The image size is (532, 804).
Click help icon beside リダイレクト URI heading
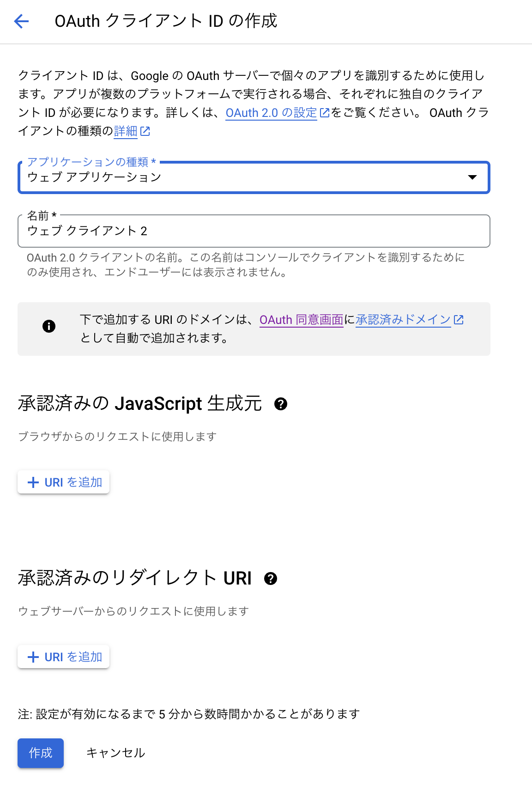pos(271,579)
